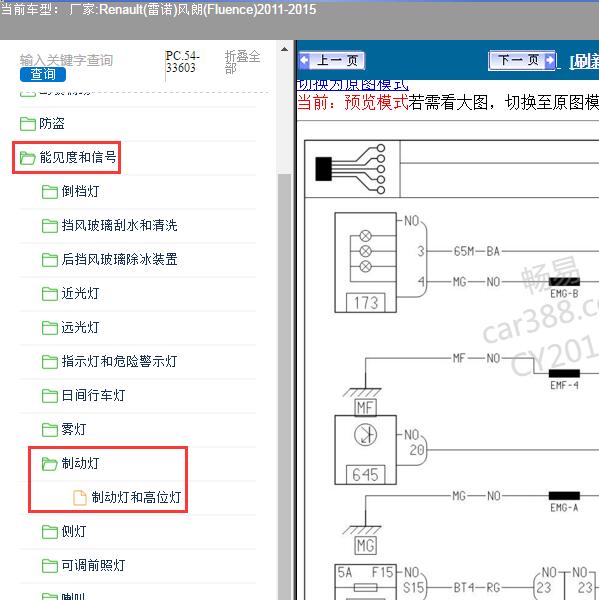Screen dimensions: 599x600
Task: Click the open folder icon beside 制动灯
Action: point(50,464)
